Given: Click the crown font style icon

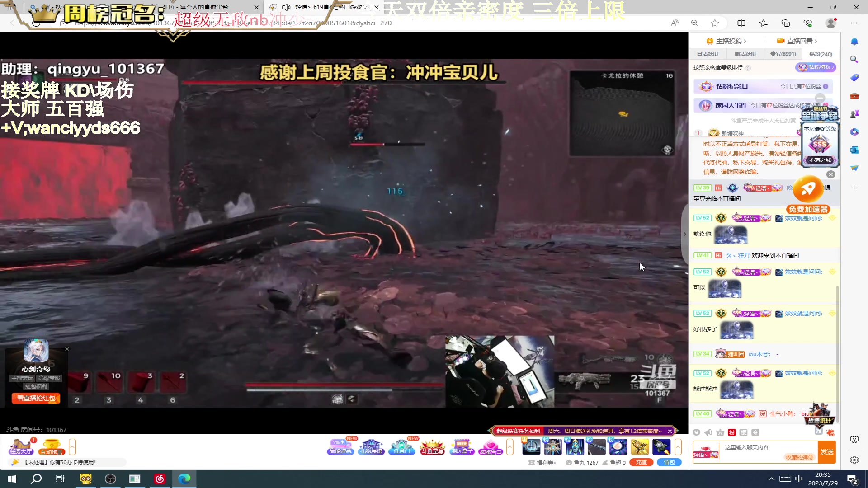Looking at the screenshot, I should [x=720, y=432].
